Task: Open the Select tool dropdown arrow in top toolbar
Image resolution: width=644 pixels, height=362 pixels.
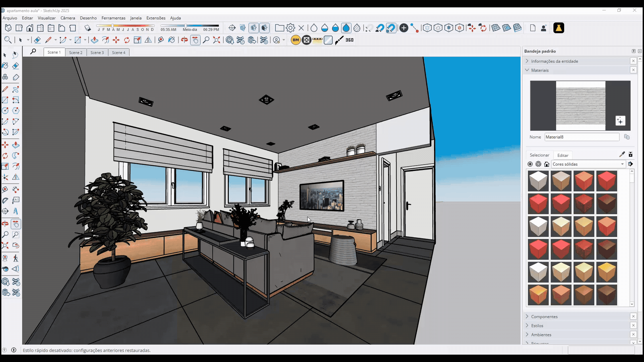Action: (28, 40)
